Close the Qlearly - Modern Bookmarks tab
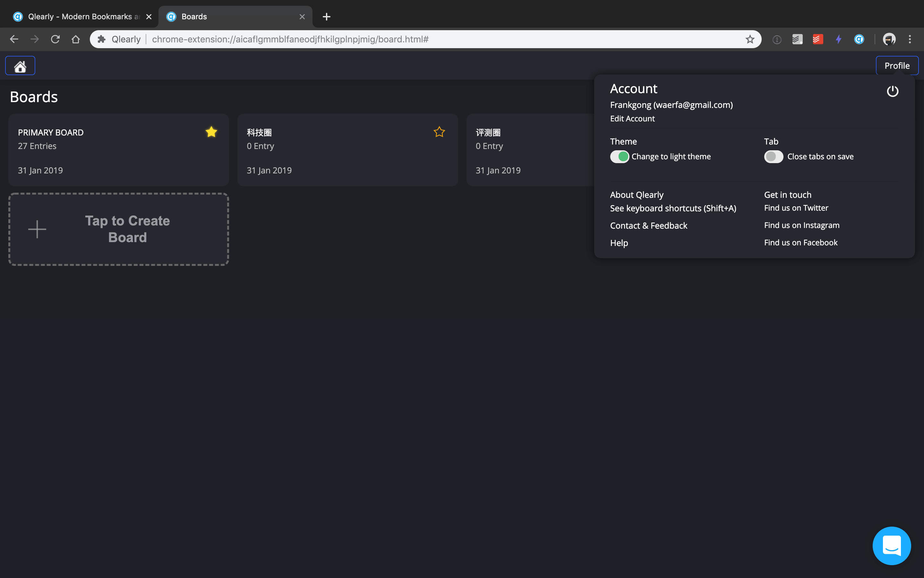 click(149, 16)
